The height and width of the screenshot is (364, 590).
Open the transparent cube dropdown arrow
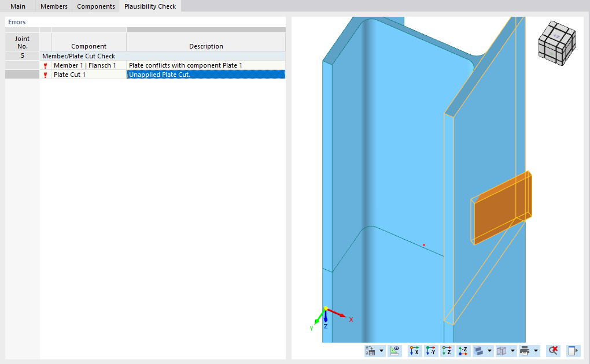click(512, 351)
